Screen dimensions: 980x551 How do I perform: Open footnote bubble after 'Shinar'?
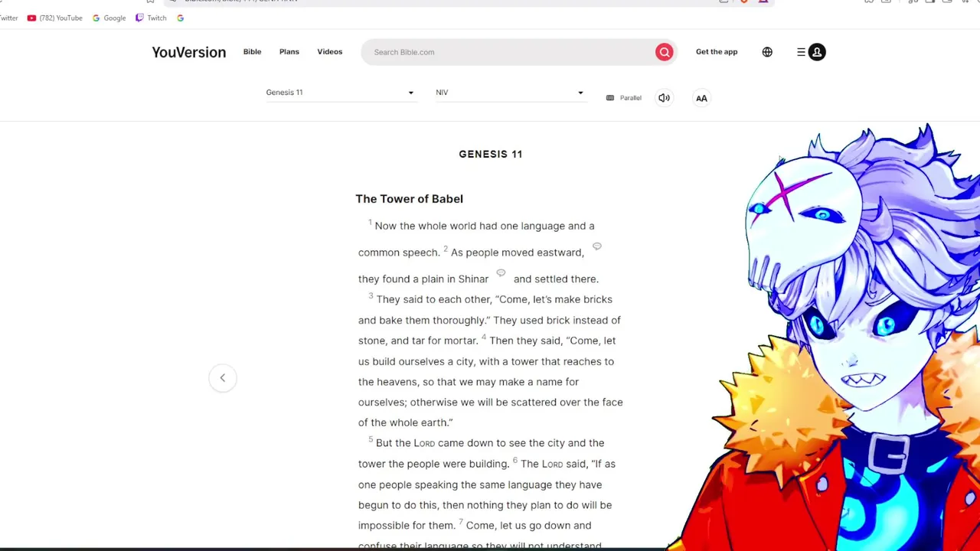501,272
